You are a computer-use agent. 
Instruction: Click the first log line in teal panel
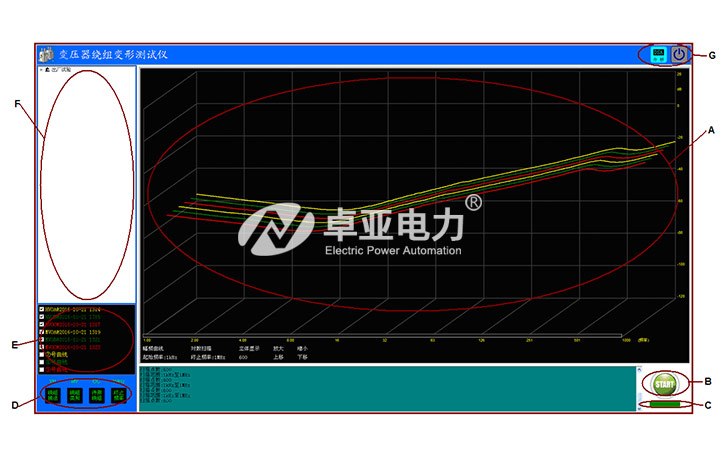pos(156,369)
